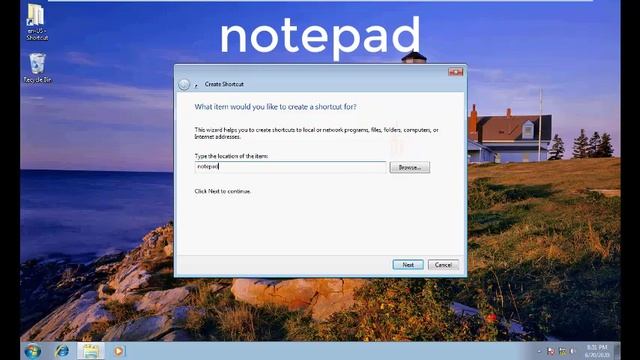
Task: Click the back arrow in Create Shortcut wizard
Action: 184,84
